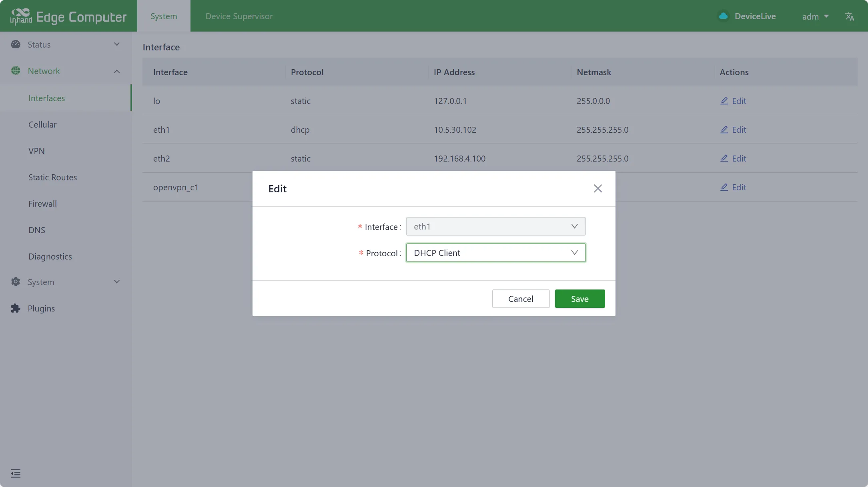Collapse the sidebar with bottom menu icon
Image resolution: width=868 pixels, height=487 pixels.
tap(16, 473)
